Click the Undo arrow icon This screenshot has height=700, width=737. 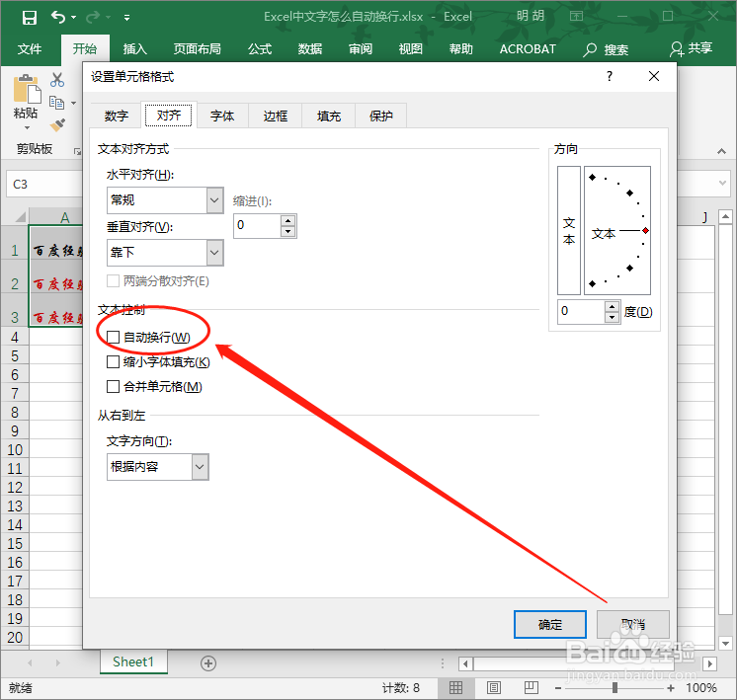(x=58, y=18)
